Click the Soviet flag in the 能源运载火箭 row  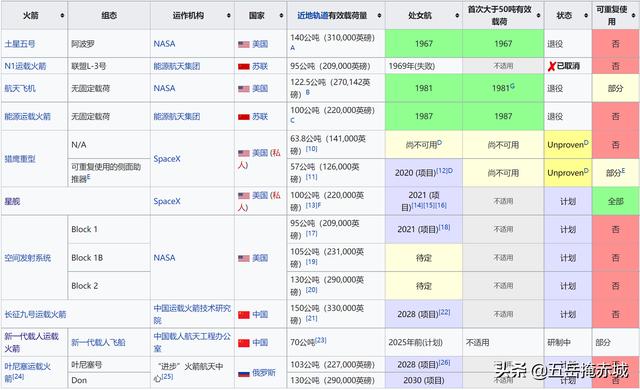pos(244,117)
